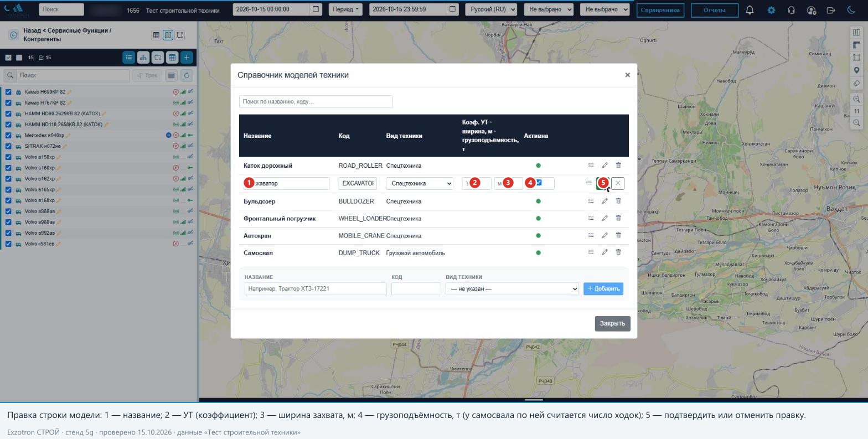Open the Отчеты section
The image size is (868, 439).
[x=714, y=10]
